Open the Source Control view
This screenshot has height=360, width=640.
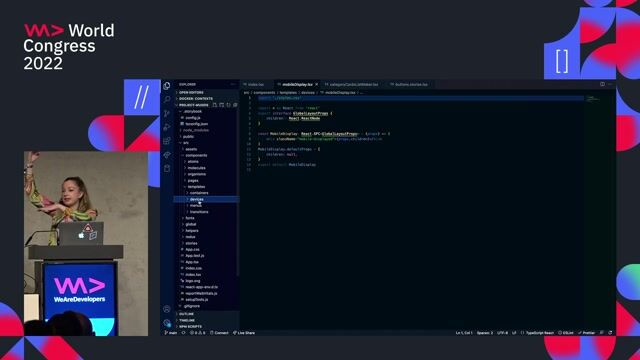click(x=167, y=113)
